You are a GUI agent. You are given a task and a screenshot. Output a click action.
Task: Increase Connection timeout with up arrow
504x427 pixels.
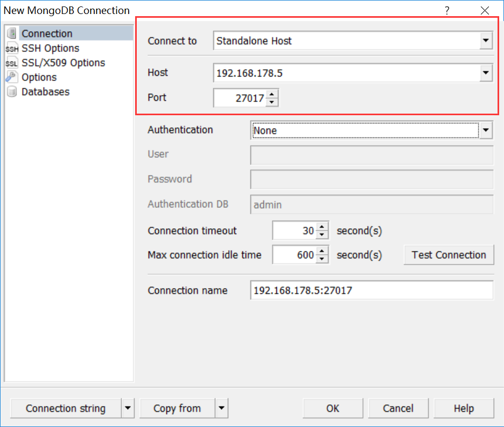click(x=322, y=227)
